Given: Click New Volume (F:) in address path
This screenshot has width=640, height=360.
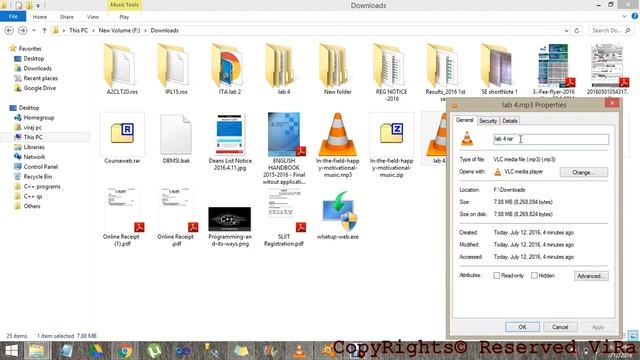Looking at the screenshot, I should tap(119, 30).
